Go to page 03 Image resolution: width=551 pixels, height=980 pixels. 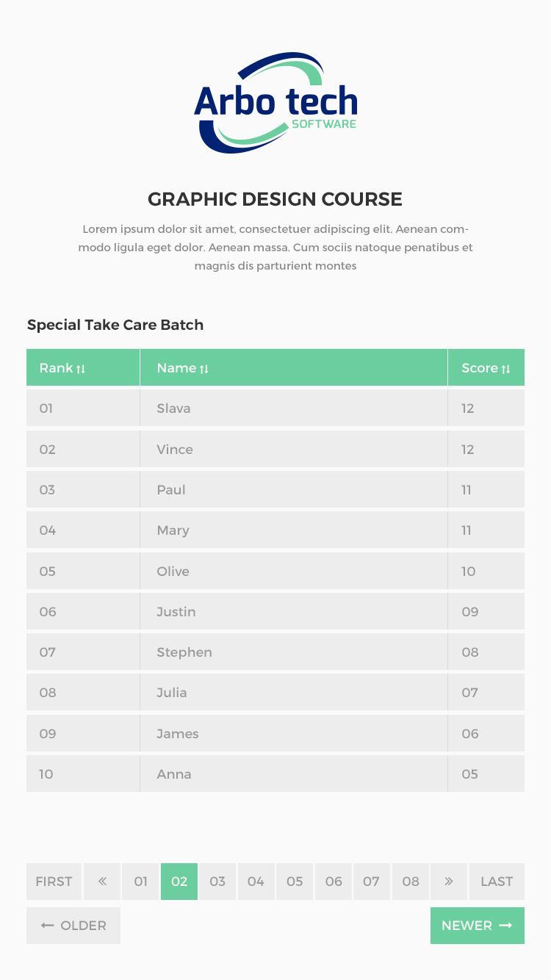pyautogui.click(x=217, y=882)
